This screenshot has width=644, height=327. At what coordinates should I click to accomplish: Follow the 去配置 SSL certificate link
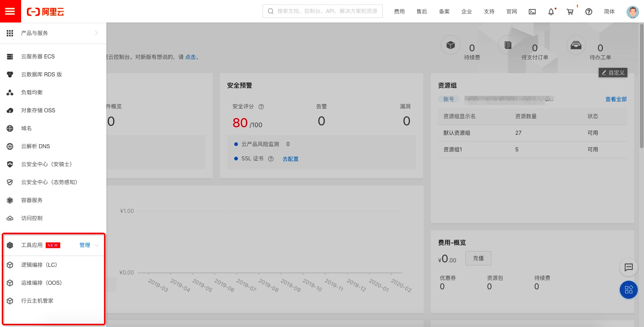[290, 159]
